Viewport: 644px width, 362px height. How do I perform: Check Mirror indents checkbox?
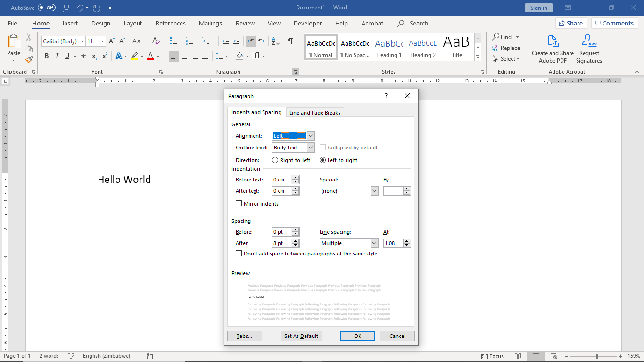(239, 204)
